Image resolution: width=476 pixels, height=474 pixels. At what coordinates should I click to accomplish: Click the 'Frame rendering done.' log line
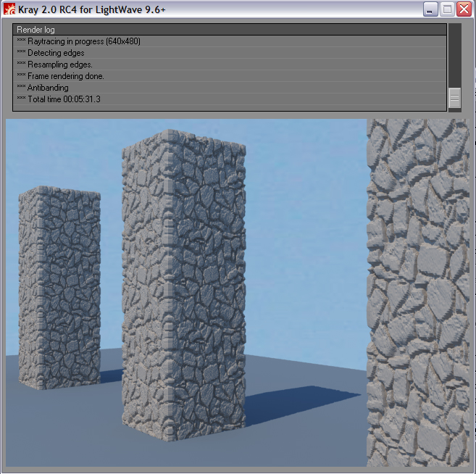coord(66,76)
